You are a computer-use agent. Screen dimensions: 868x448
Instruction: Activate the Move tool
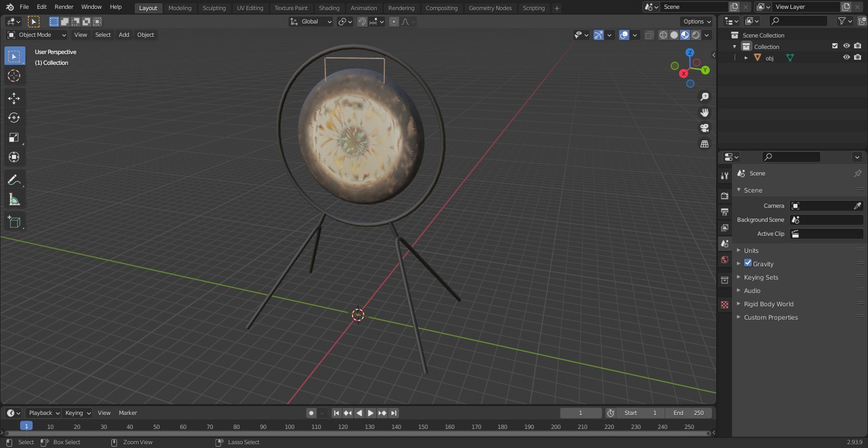pyautogui.click(x=14, y=98)
